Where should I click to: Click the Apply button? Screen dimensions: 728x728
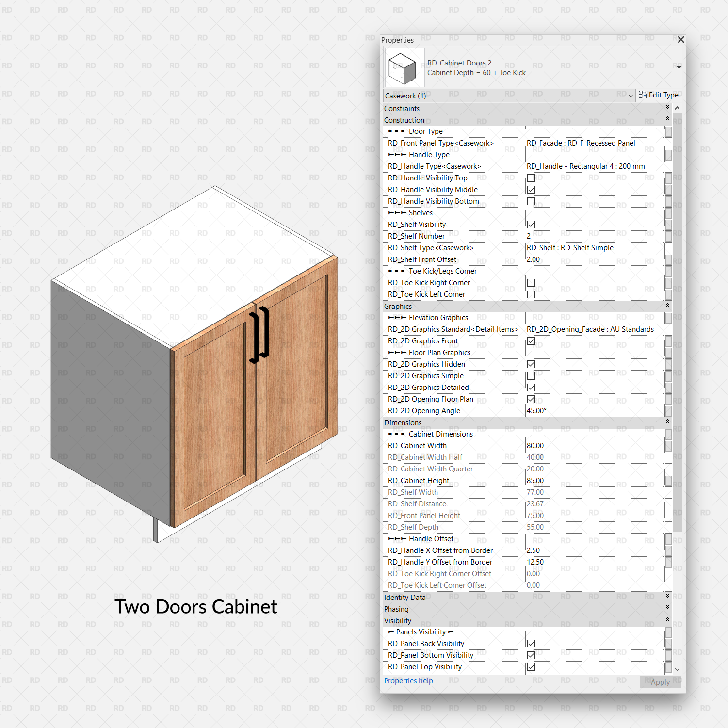coord(660,682)
